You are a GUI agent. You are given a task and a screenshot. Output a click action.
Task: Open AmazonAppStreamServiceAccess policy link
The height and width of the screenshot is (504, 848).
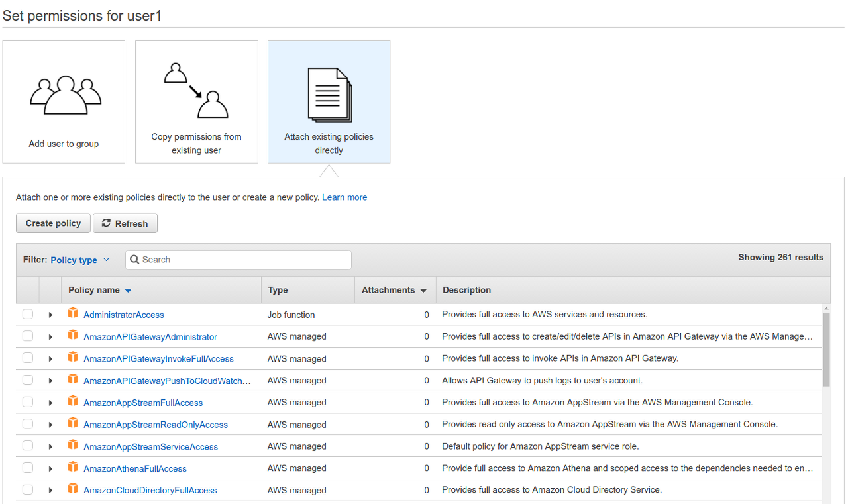151,446
